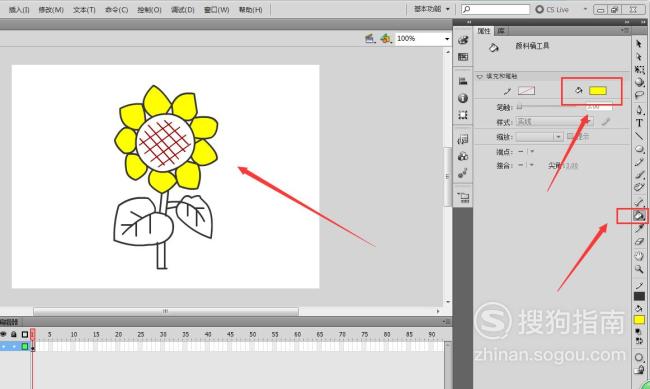650x389 pixels.
Task: Select the Subselection tool
Action: (x=639, y=56)
